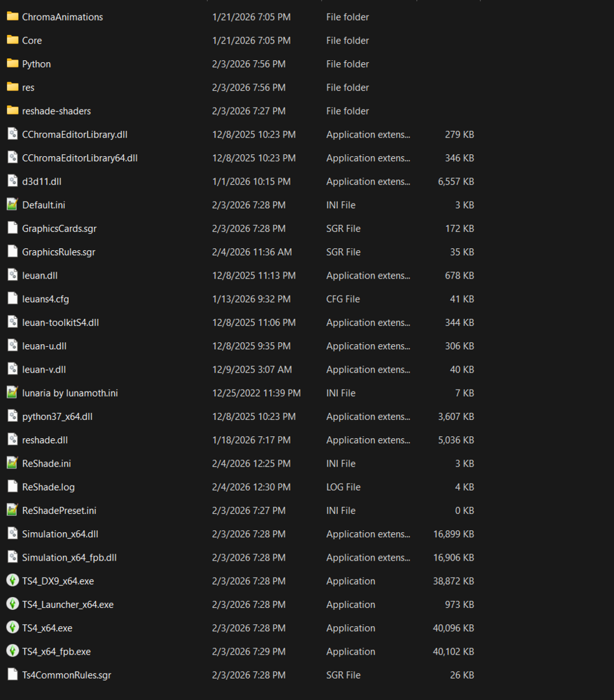Click the CFG File type label

tap(343, 299)
